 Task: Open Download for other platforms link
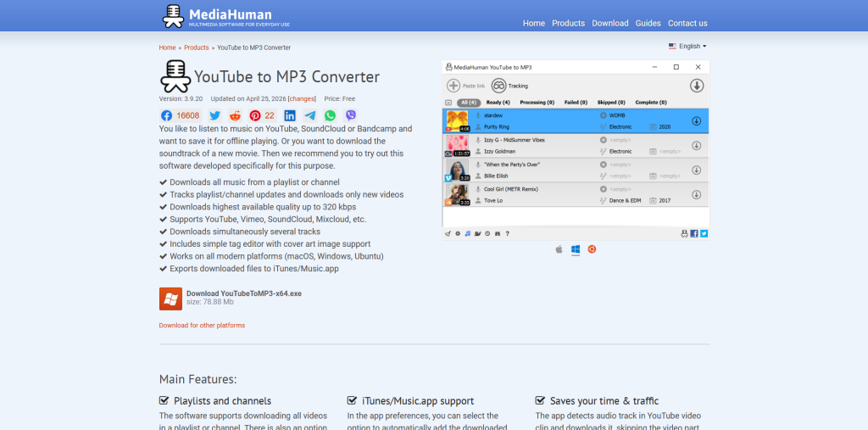[202, 326]
